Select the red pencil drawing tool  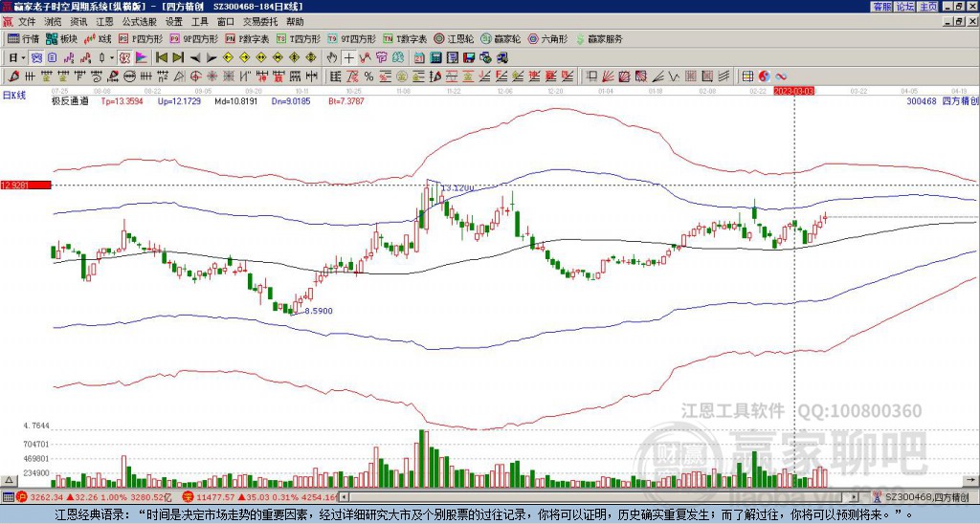click(x=12, y=76)
